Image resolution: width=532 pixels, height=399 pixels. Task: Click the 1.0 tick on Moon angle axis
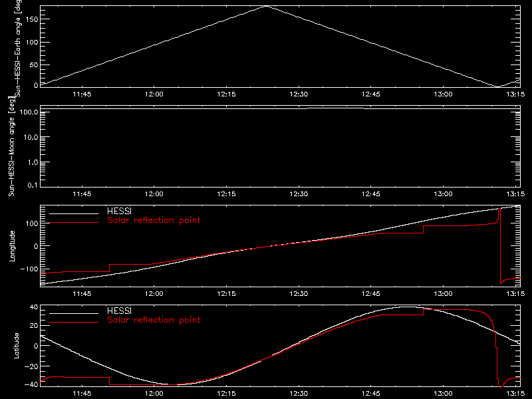coord(33,162)
